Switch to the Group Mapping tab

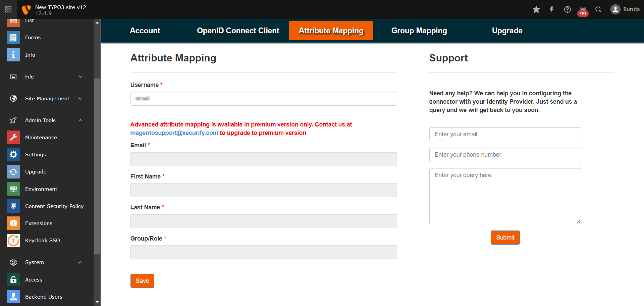(419, 31)
